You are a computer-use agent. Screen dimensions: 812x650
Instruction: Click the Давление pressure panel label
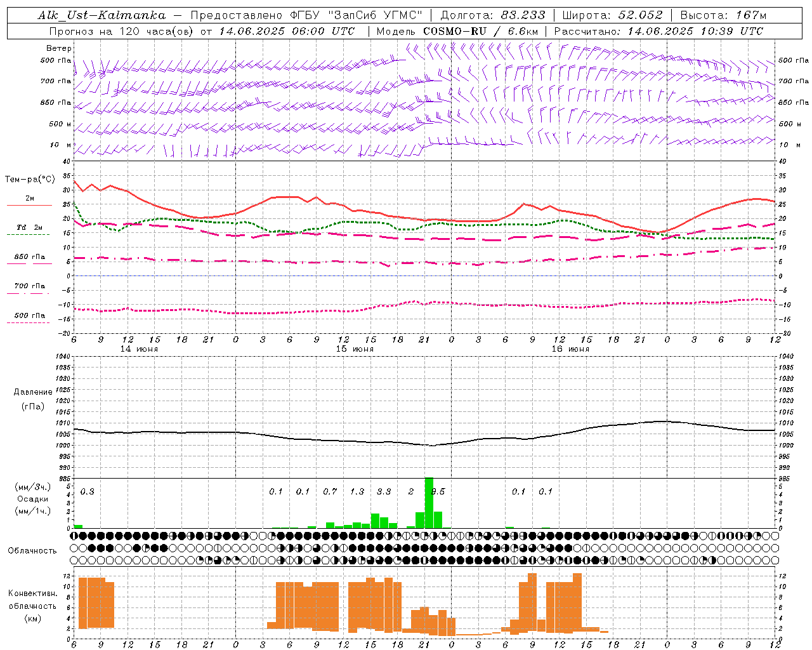(x=32, y=392)
